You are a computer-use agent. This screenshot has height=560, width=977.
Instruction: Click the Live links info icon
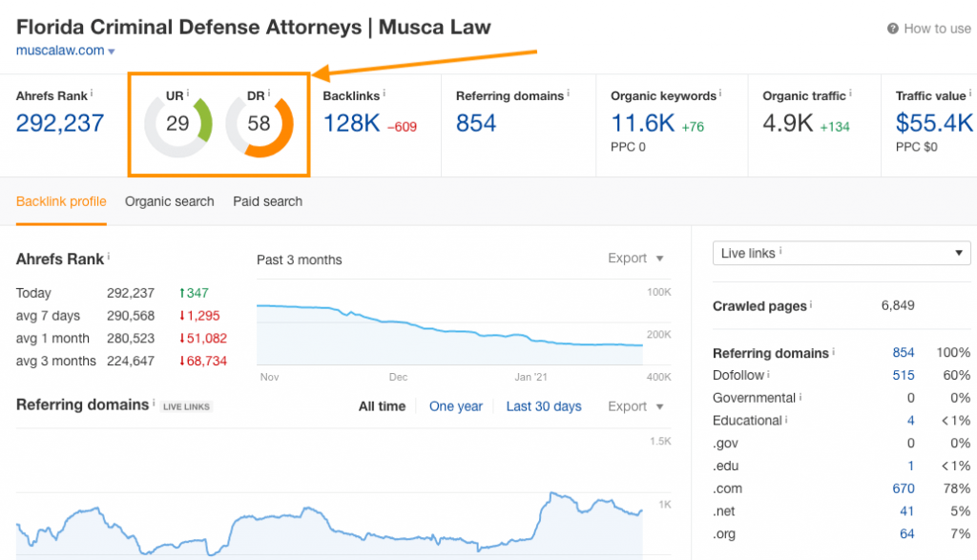780,251
